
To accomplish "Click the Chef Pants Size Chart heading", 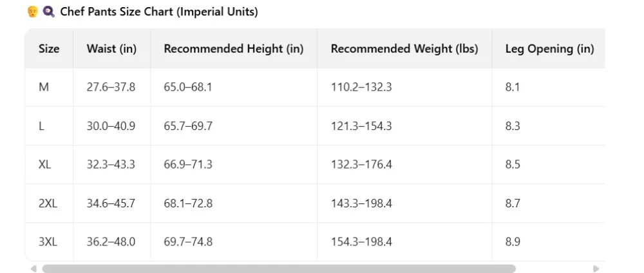I will point(158,12).
